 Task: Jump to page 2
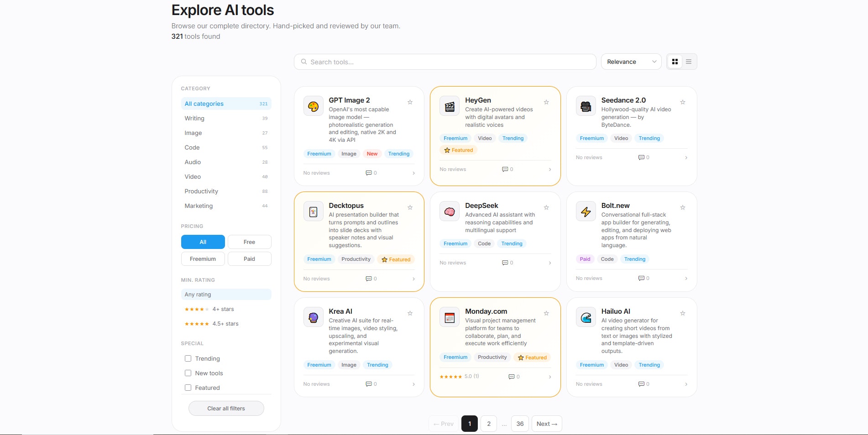tap(489, 424)
